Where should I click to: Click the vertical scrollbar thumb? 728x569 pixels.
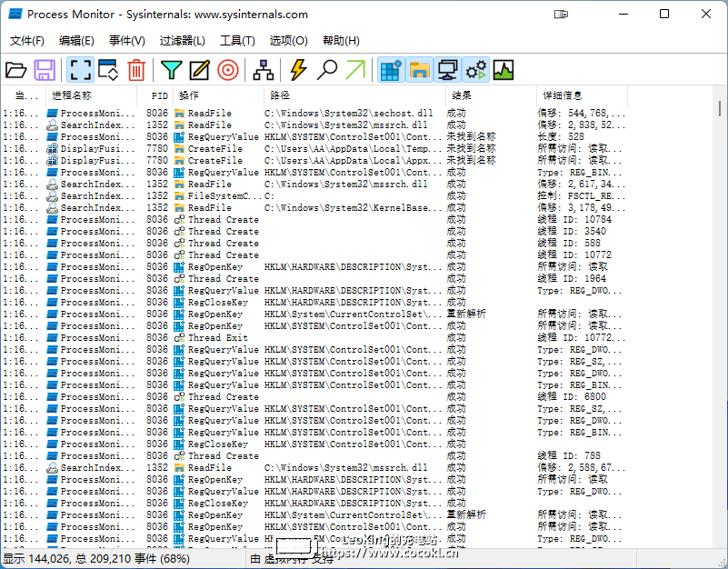[720, 108]
